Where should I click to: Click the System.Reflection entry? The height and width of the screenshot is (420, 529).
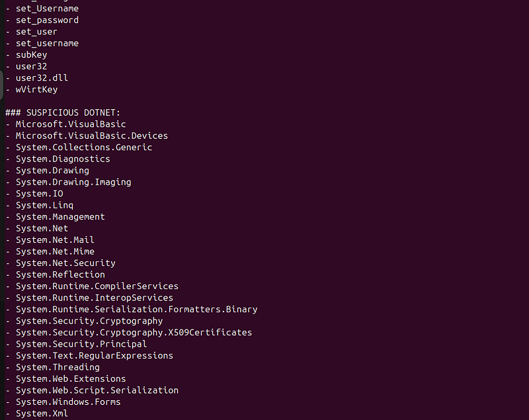pos(60,274)
